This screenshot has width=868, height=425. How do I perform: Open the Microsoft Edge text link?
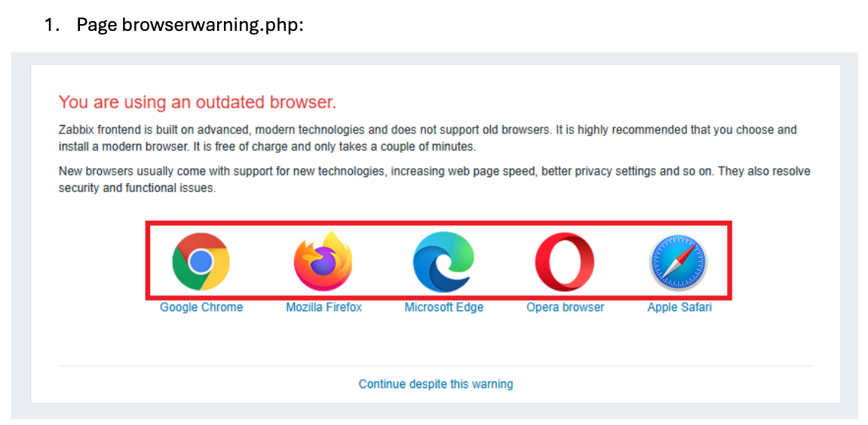[444, 307]
